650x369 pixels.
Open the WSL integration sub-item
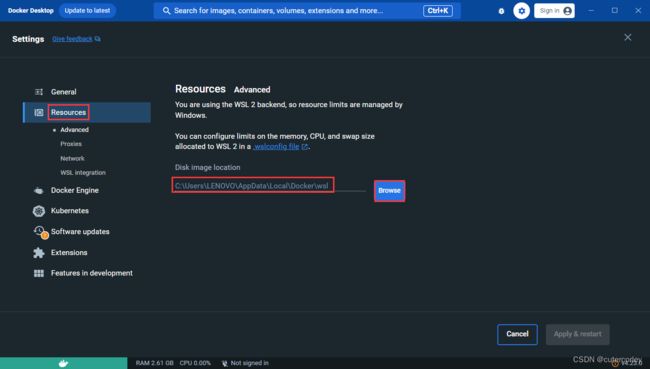[83, 172]
